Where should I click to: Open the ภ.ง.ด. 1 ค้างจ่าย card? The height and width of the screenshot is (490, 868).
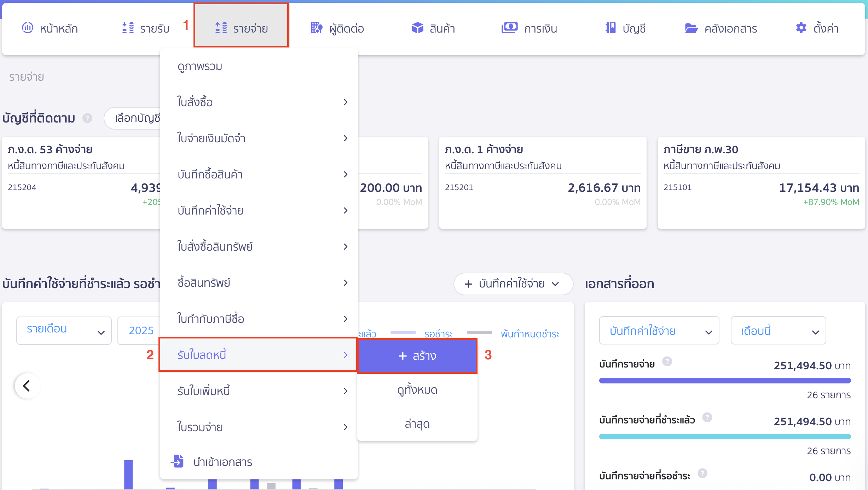pos(543,182)
